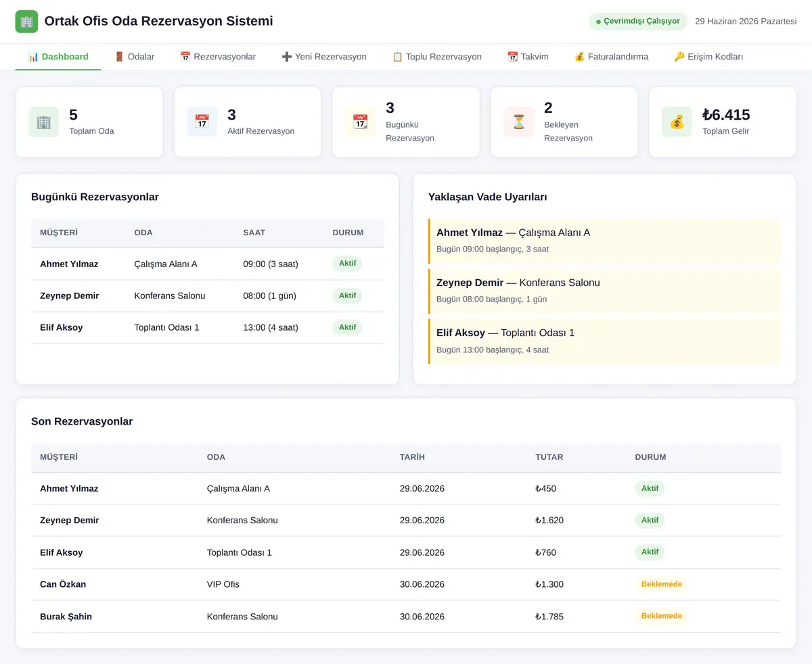Click the Toplam Oda building icon

44,122
